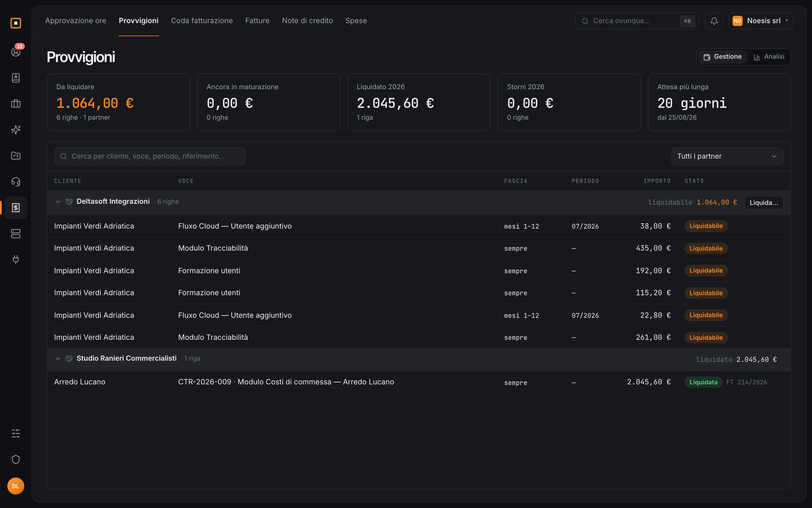Image resolution: width=812 pixels, height=508 pixels.
Task: Switch to Analisi view
Action: (x=769, y=57)
